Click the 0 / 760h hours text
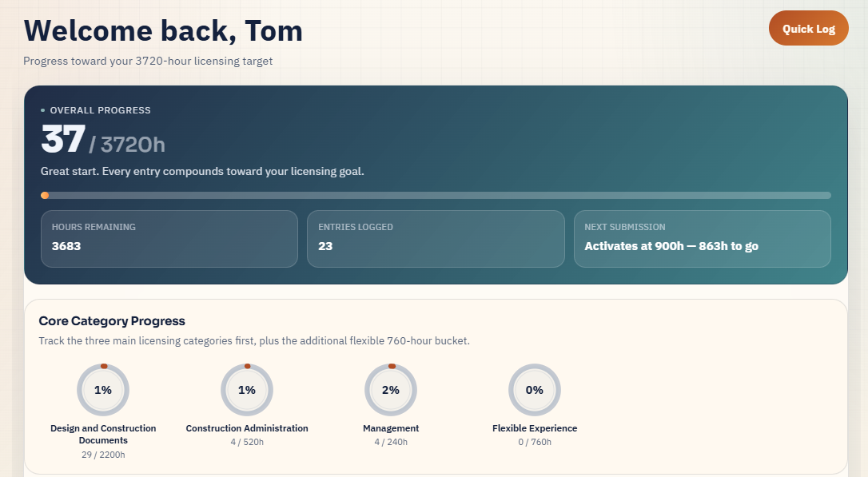Viewport: 868px width, 477px height. click(535, 442)
